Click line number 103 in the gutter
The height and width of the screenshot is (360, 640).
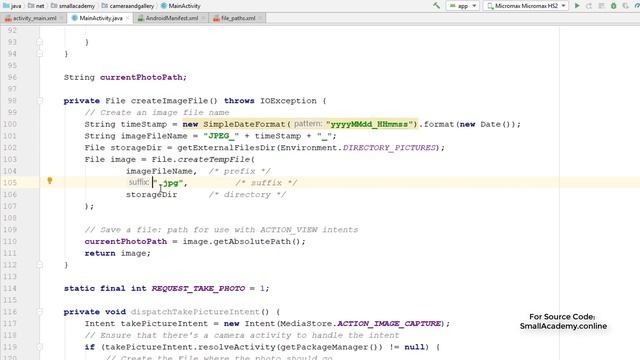pyautogui.click(x=9, y=159)
